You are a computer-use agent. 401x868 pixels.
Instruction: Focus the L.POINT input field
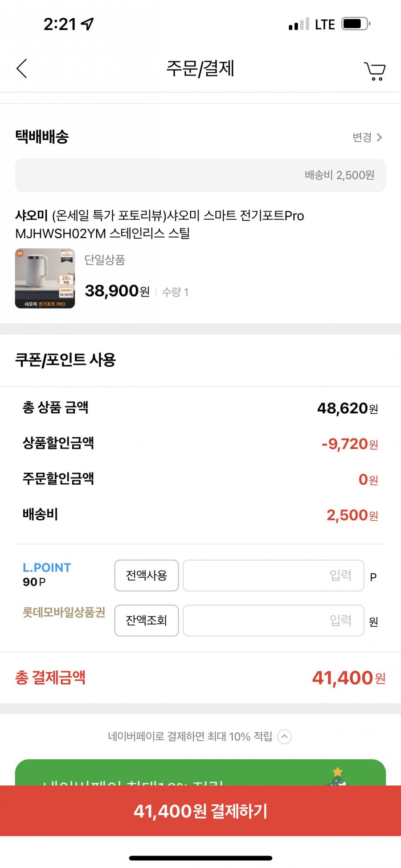[x=274, y=576]
